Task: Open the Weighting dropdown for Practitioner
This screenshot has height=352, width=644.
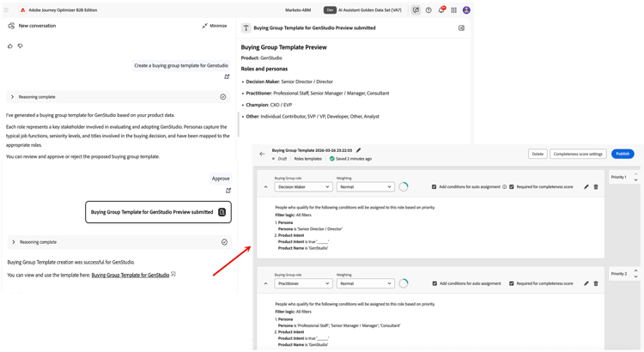Action: point(365,283)
